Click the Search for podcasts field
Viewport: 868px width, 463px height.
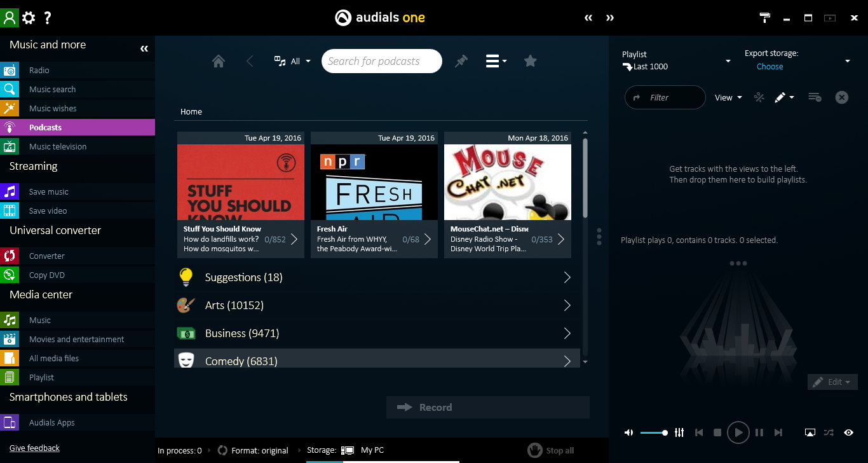click(x=381, y=61)
